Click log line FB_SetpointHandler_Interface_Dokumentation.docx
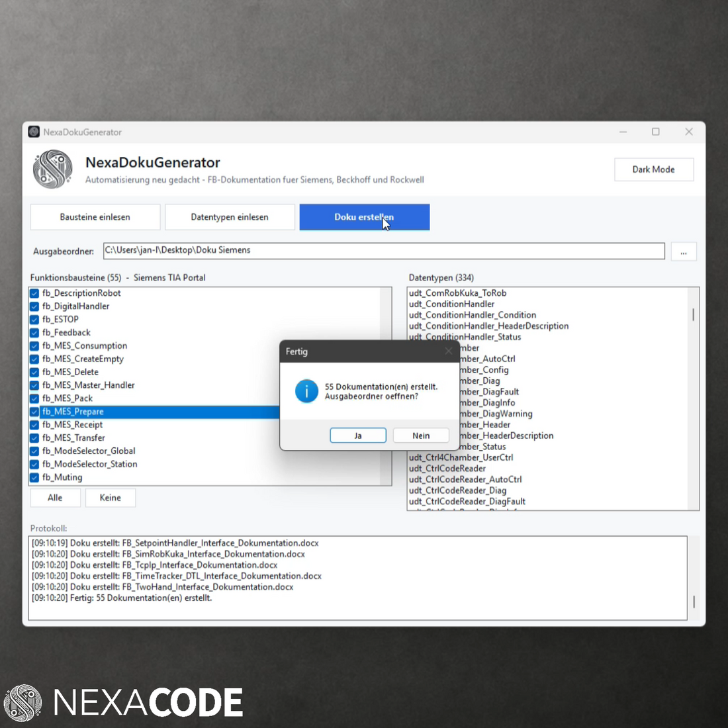728x728 pixels. tap(175, 543)
